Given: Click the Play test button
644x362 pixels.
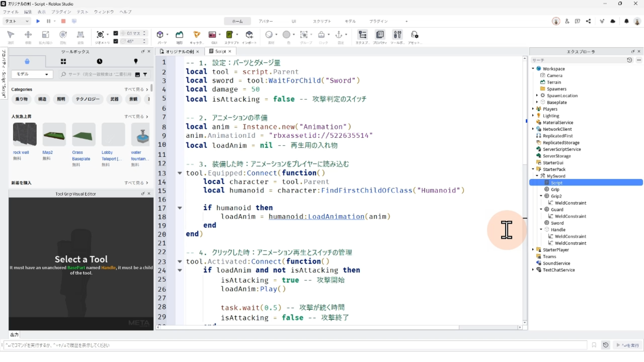Looking at the screenshot, I should click(38, 21).
